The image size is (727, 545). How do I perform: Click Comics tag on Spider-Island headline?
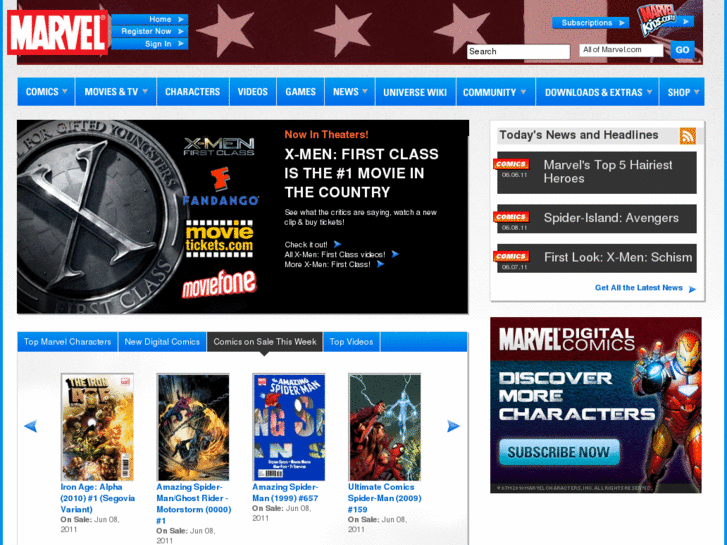click(511, 217)
